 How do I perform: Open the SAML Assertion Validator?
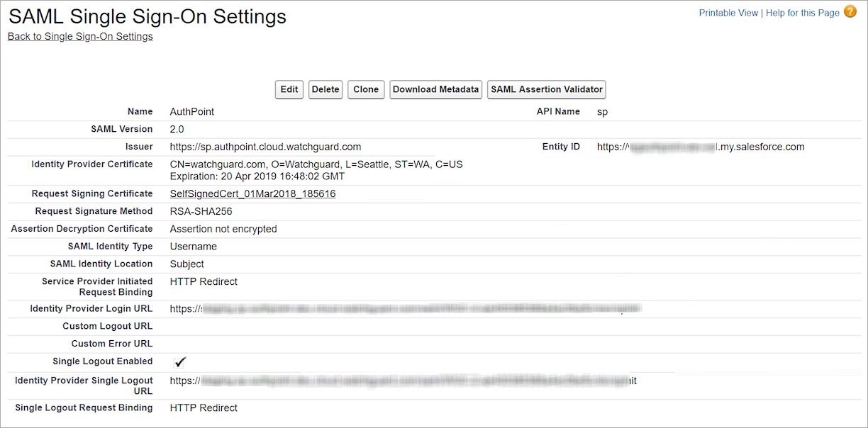[x=547, y=89]
